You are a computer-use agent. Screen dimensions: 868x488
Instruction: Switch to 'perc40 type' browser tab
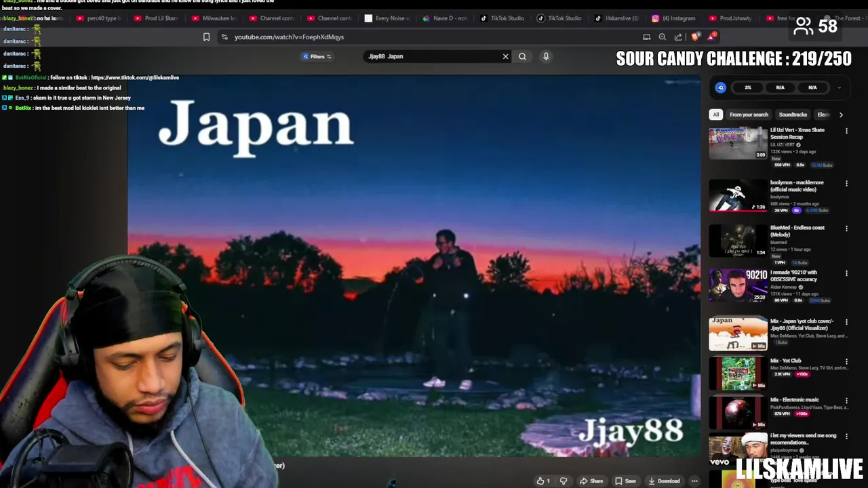(x=99, y=18)
